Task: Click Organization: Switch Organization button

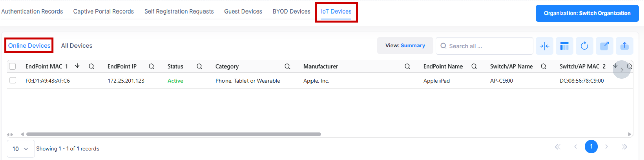Action: click(x=587, y=13)
